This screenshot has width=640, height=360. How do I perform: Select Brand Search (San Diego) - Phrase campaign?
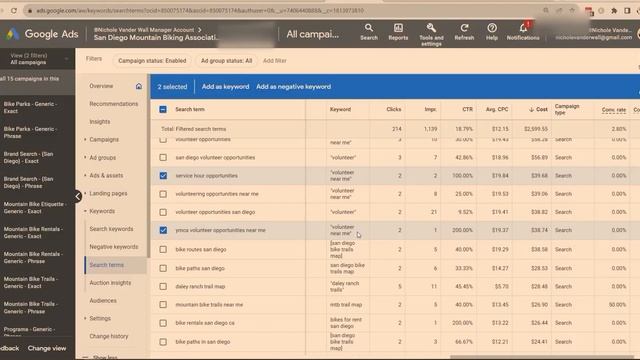point(28,182)
